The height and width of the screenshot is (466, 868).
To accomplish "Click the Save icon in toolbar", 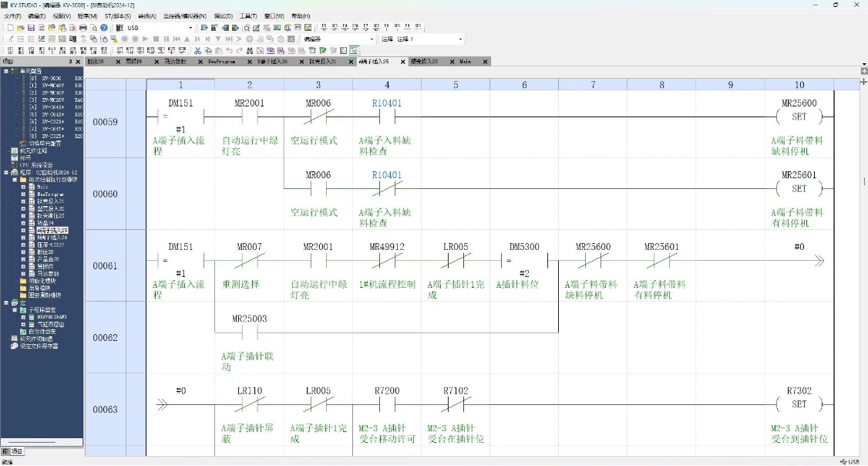I will (x=32, y=28).
